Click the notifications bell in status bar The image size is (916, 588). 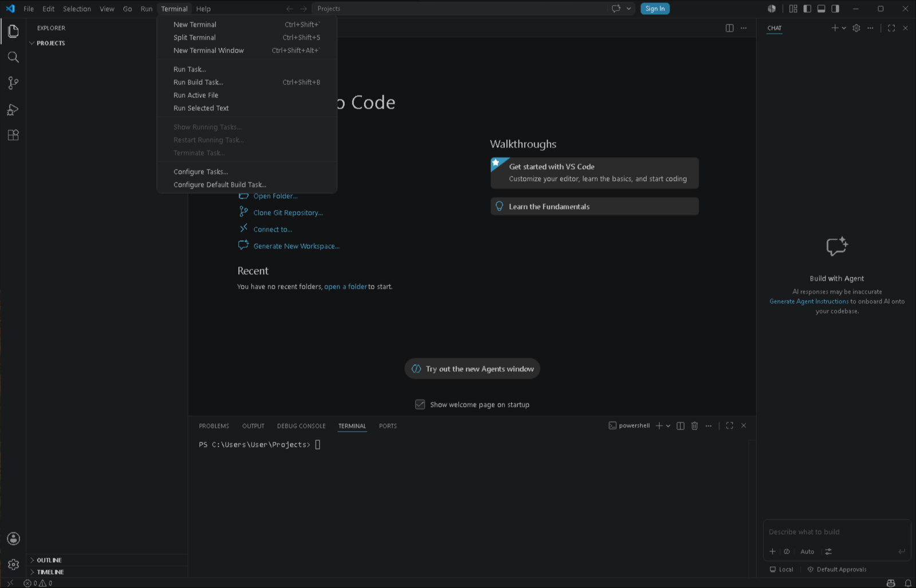pyautogui.click(x=908, y=583)
